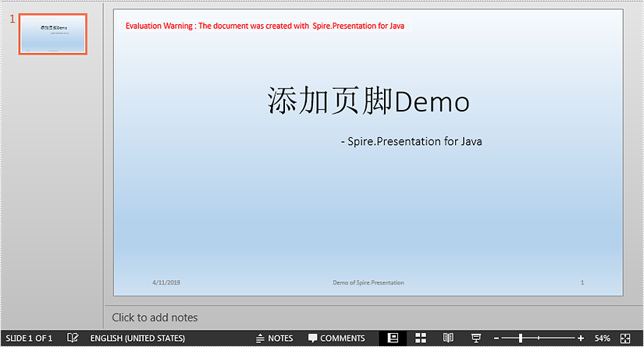Fit slide to current window
This screenshot has width=644, height=347.
[x=625, y=338]
